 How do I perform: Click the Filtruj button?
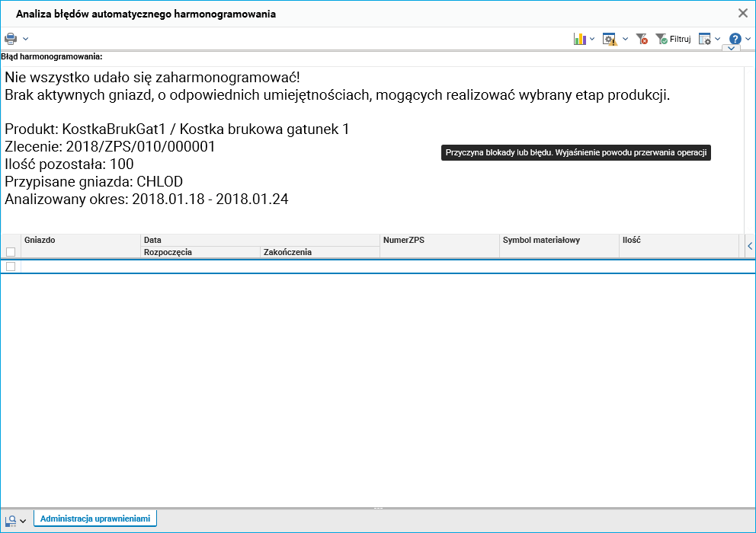pos(674,39)
